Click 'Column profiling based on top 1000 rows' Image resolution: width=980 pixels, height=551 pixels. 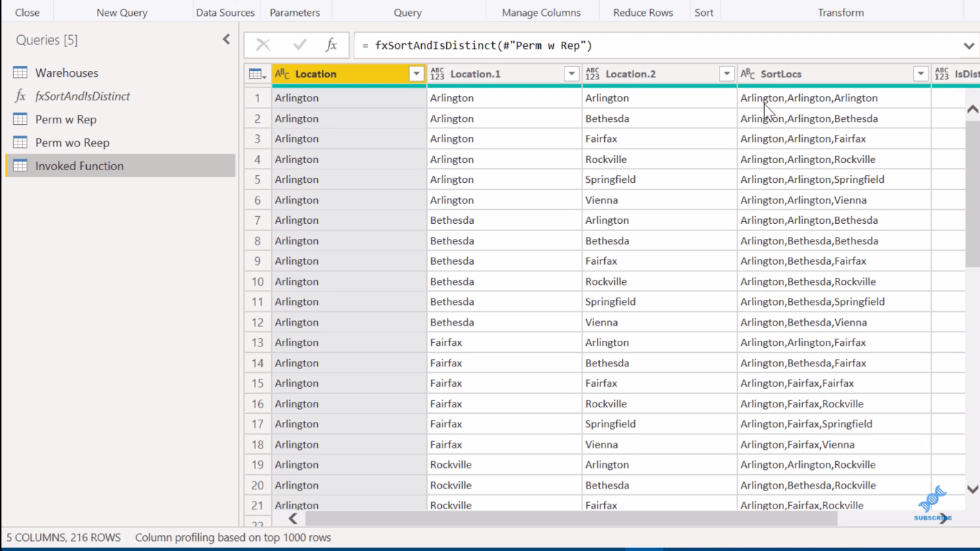tap(233, 537)
